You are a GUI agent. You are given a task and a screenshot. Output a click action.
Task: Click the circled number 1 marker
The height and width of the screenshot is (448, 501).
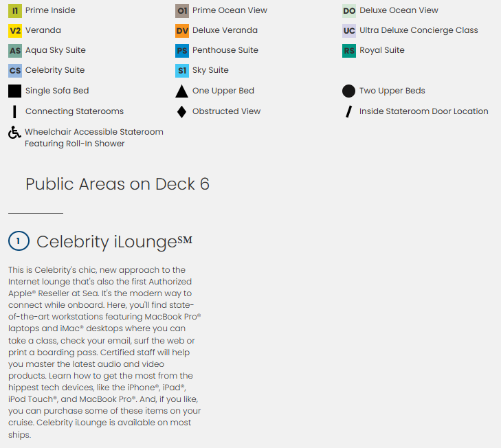pyautogui.click(x=18, y=241)
